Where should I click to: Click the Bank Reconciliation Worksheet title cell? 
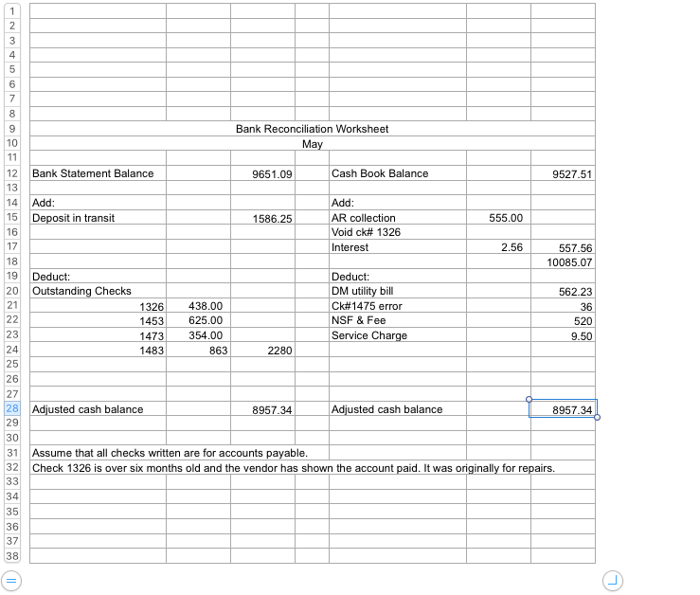pos(312,129)
